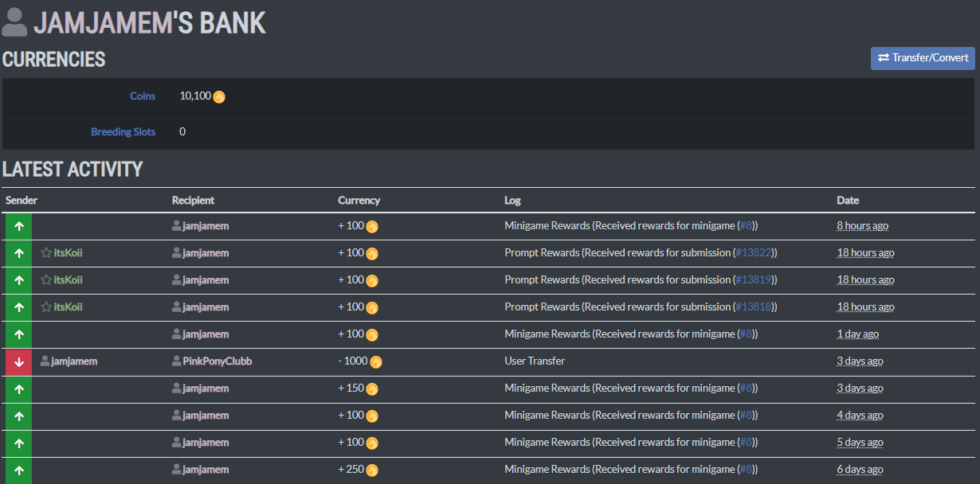Click the '+ 250' currency amount
980x484 pixels.
click(351, 470)
